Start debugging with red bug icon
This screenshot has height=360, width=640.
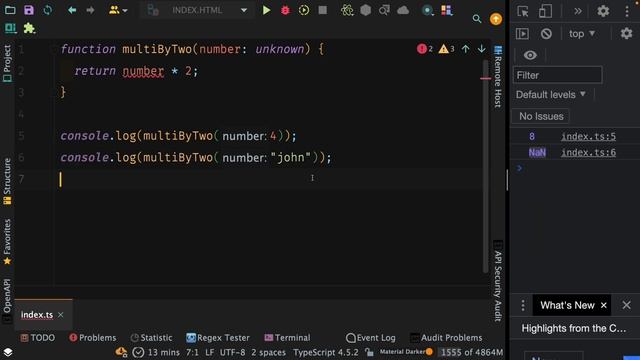click(285, 10)
